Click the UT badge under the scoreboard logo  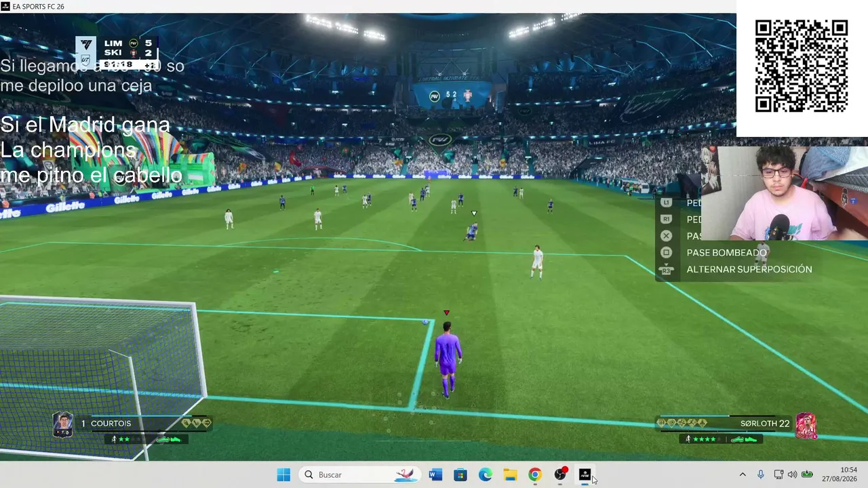86,60
